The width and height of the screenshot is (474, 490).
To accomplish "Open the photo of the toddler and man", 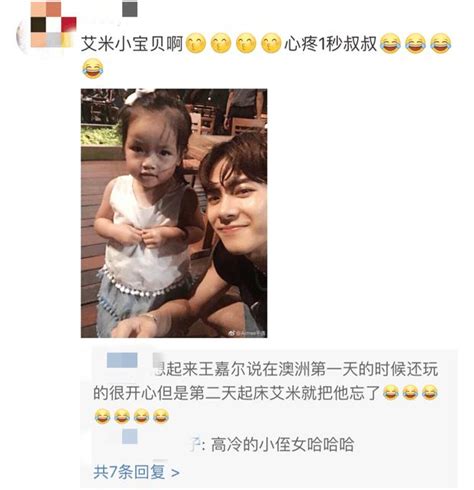I will pos(174,213).
